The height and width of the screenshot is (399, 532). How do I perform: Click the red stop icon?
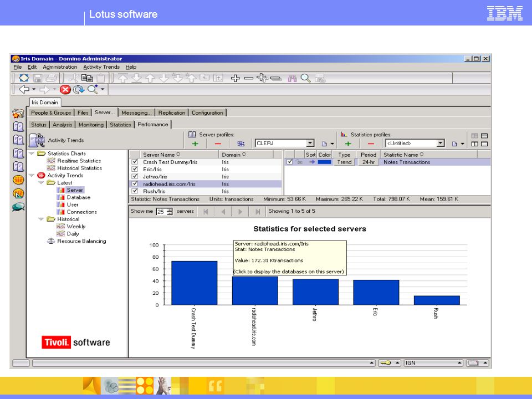pyautogui.click(x=65, y=90)
